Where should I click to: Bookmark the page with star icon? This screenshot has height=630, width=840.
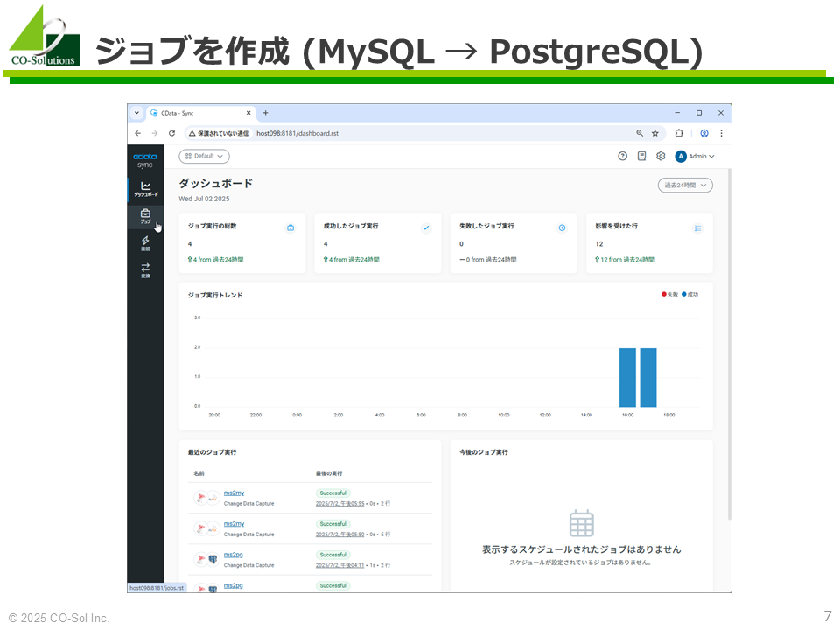(655, 133)
